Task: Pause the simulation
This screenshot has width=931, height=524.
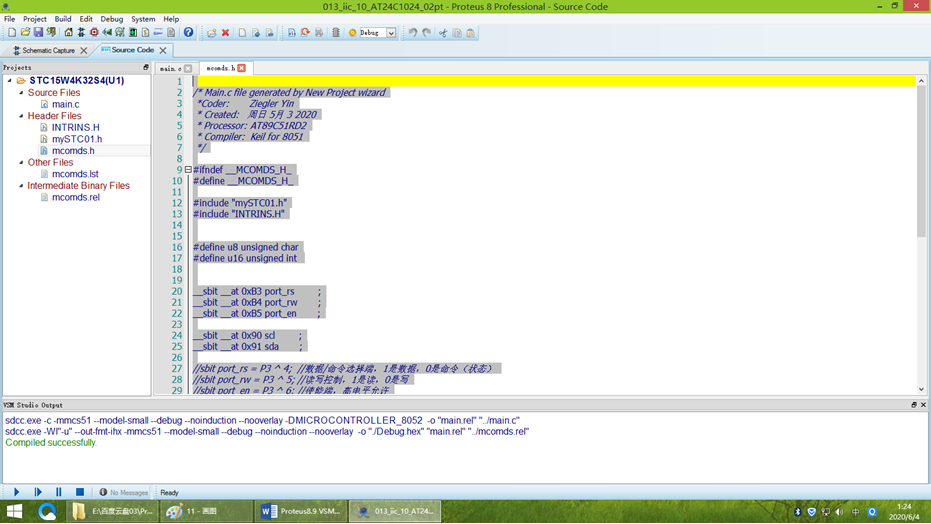Action: pyautogui.click(x=59, y=492)
